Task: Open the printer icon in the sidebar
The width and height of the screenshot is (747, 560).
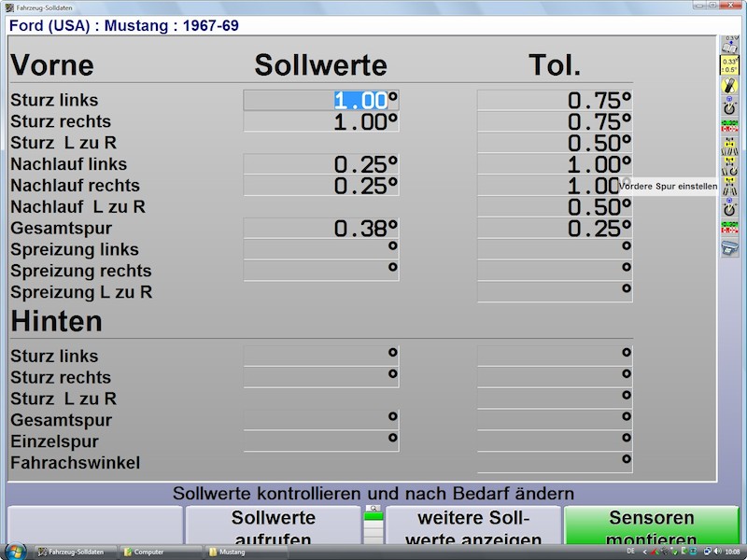Action: pos(729,248)
